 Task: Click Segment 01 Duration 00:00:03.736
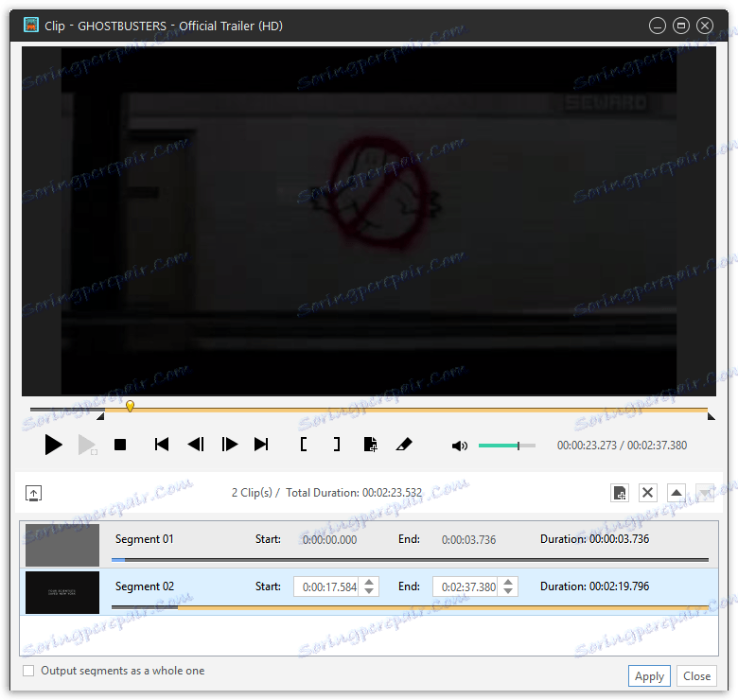click(594, 539)
